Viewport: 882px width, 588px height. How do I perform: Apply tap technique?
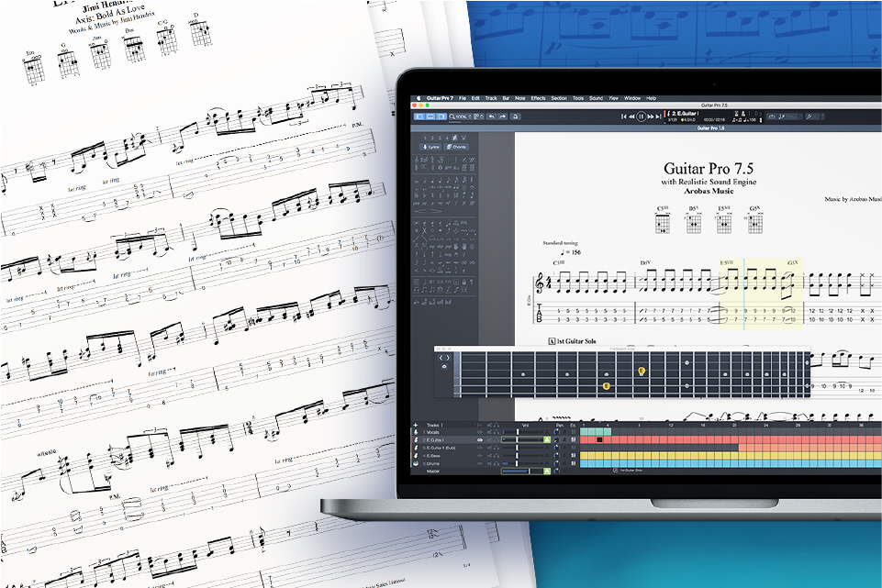pos(432,247)
